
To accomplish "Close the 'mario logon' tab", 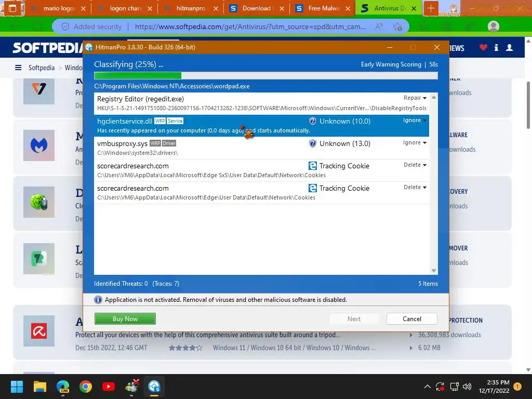I will 83,8.
